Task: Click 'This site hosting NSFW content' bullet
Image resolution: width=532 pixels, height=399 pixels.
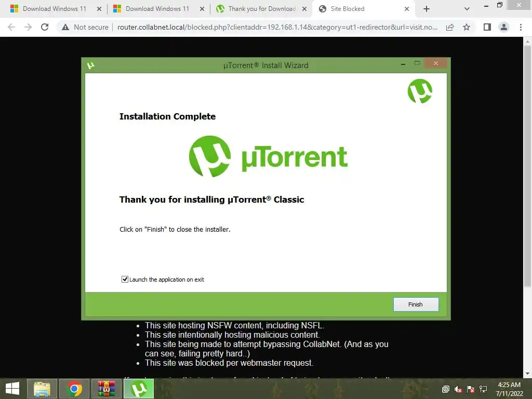Action: tap(234, 325)
